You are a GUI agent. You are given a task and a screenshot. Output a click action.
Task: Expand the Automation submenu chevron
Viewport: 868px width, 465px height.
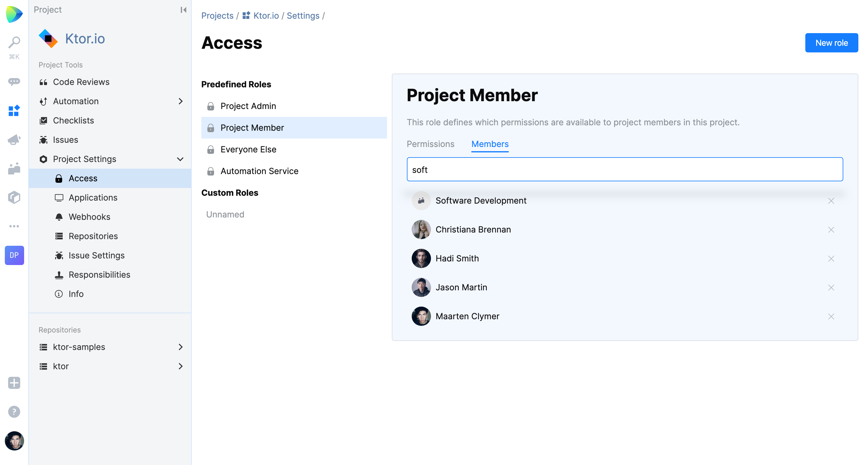click(x=181, y=101)
